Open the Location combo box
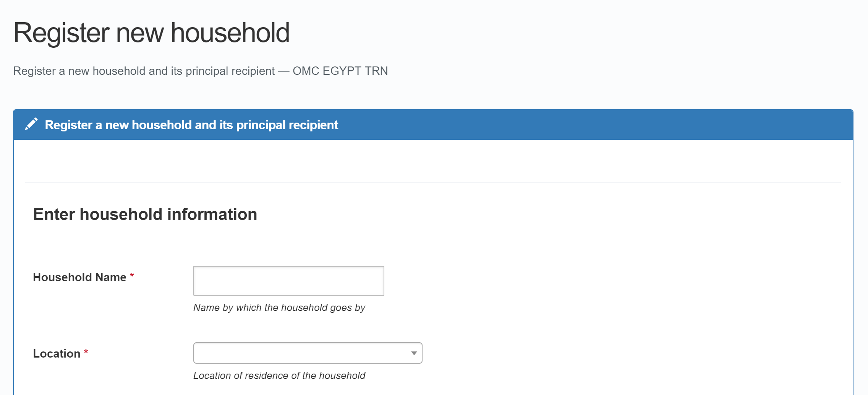The width and height of the screenshot is (868, 395). click(x=302, y=353)
